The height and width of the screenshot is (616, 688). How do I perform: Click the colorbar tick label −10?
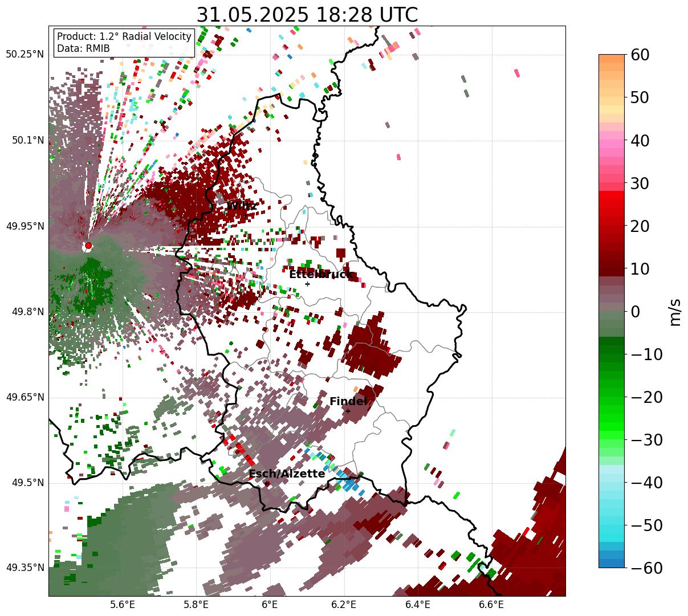click(647, 354)
